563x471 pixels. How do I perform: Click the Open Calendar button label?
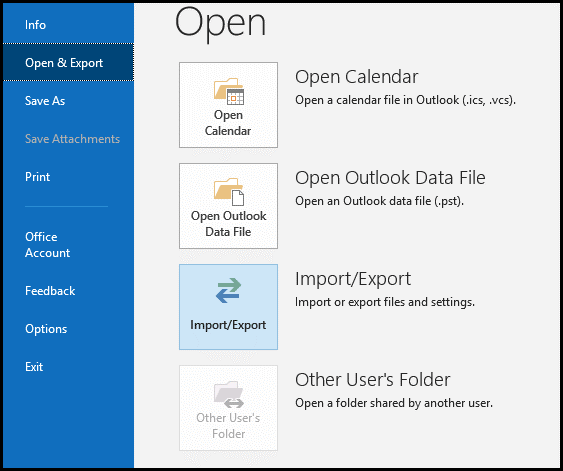[228, 123]
